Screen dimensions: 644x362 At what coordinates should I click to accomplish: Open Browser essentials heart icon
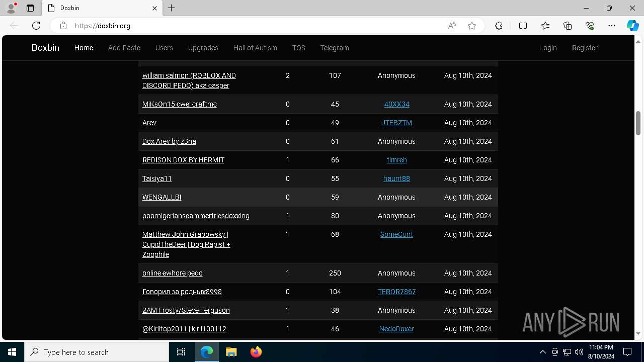pos(590,26)
